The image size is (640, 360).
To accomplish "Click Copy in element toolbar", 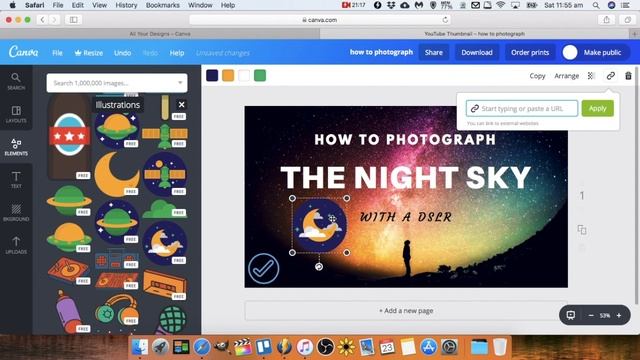I will click(x=537, y=76).
